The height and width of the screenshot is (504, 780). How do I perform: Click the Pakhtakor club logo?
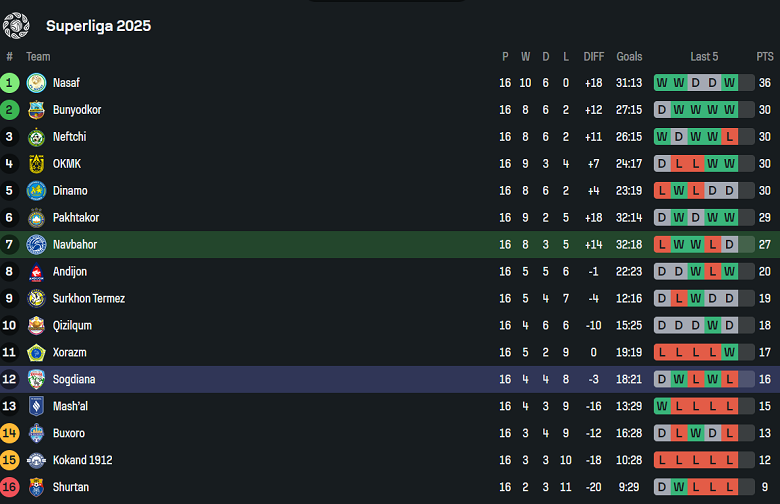(x=36, y=218)
